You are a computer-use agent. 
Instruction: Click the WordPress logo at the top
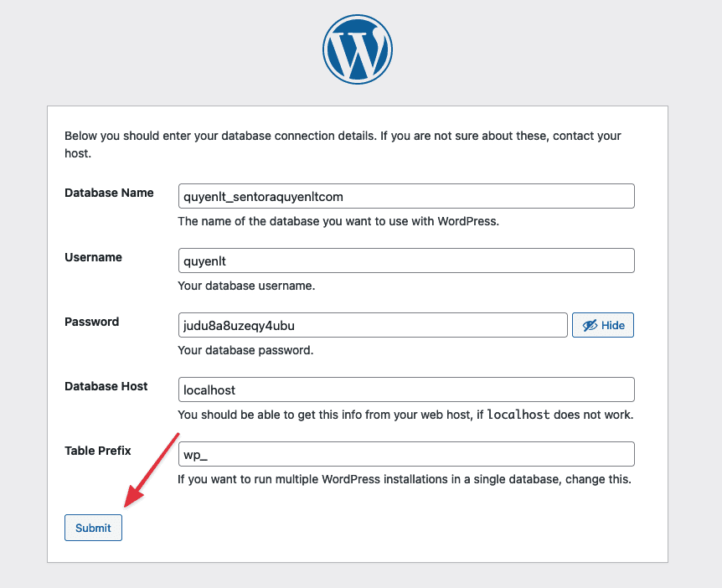click(x=357, y=49)
